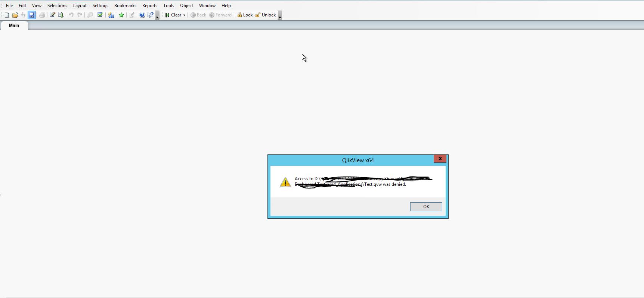Image resolution: width=644 pixels, height=298 pixels.
Task: Open the Tools menu
Action: pyautogui.click(x=168, y=6)
